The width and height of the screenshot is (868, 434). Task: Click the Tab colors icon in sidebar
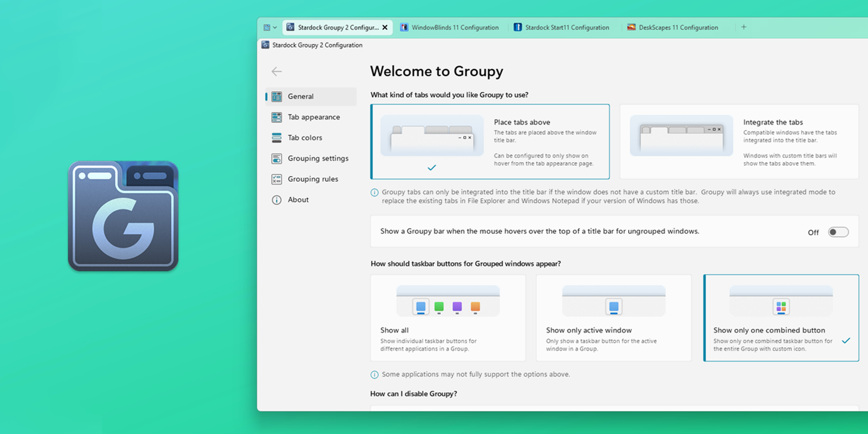[x=277, y=138]
